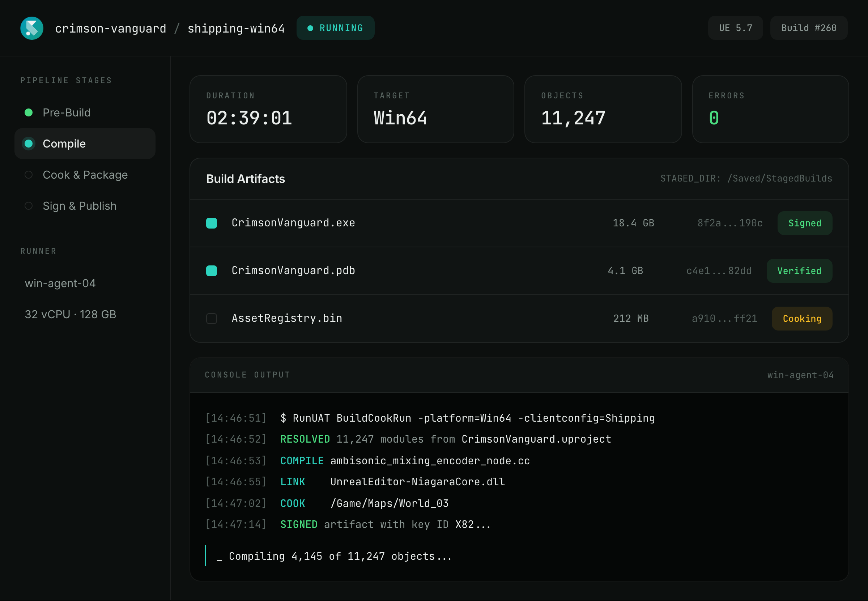Click the Cook & Package empty status circle
This screenshot has width=868, height=601.
coord(29,175)
